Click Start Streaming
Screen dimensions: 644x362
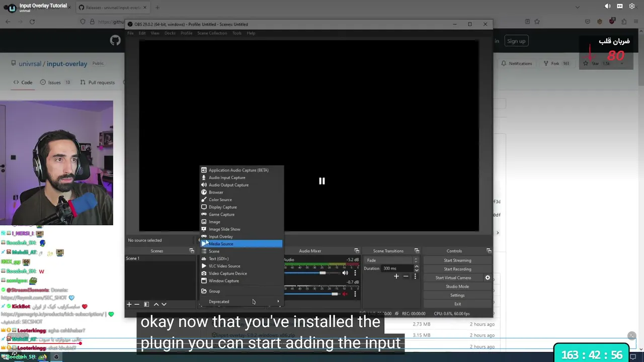coord(457,260)
